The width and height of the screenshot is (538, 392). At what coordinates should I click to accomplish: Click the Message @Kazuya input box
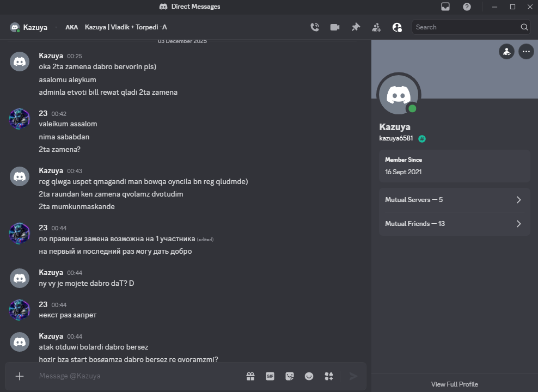click(137, 376)
